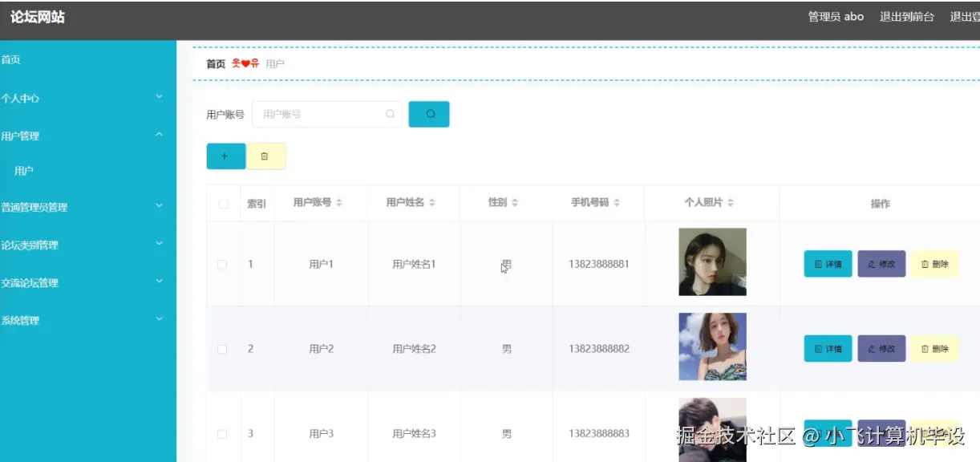Click phone number 13823888882
This screenshot has height=462, width=980.
coord(599,349)
